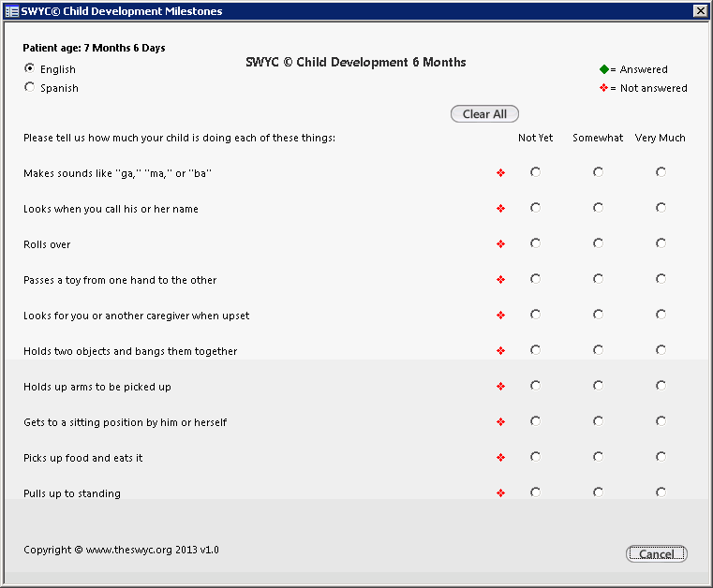Pick Somewhat for 'Looks for you or another caregiver'
The width and height of the screenshot is (713, 588).
click(598, 315)
